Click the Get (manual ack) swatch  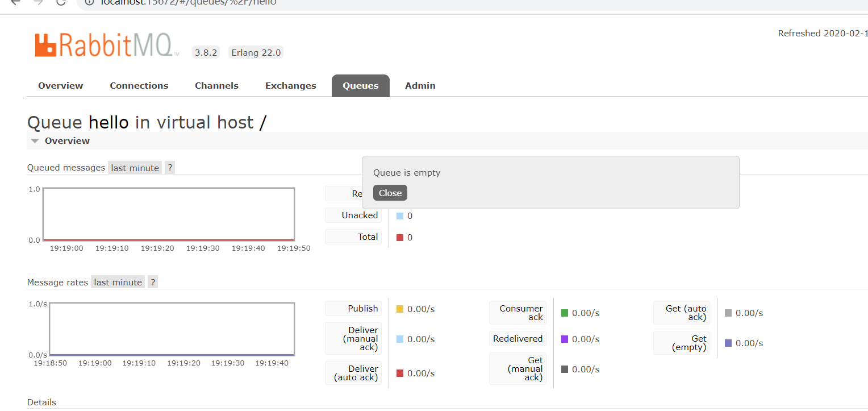(565, 370)
